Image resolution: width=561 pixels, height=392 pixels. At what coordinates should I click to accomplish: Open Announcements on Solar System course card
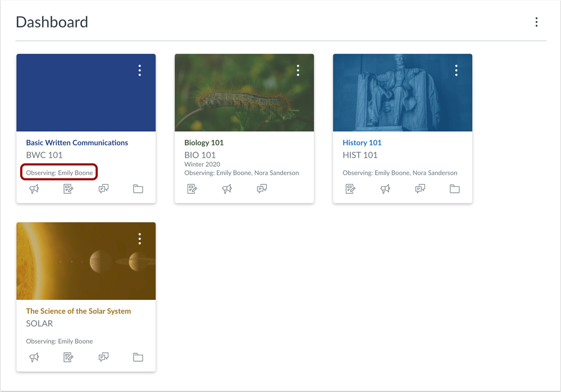point(34,357)
